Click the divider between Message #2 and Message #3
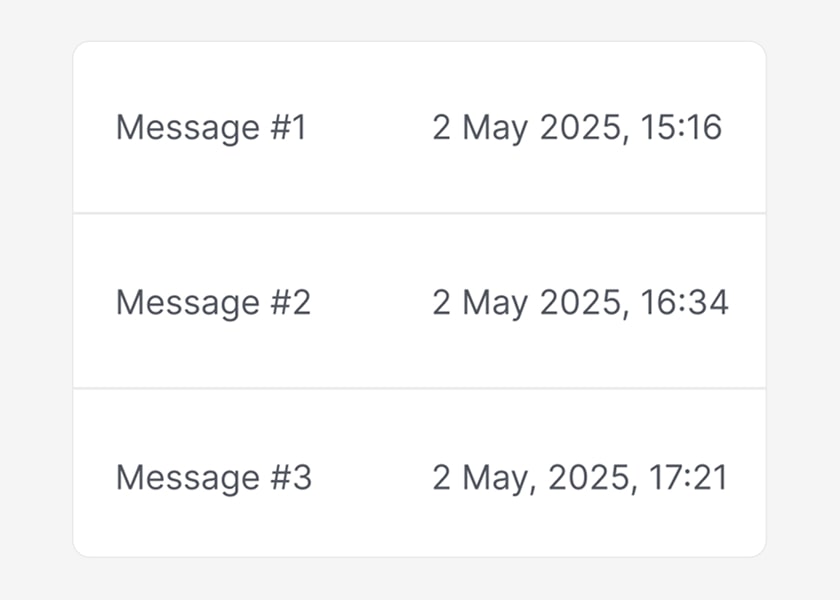Viewport: 840px width, 600px height. [420, 388]
